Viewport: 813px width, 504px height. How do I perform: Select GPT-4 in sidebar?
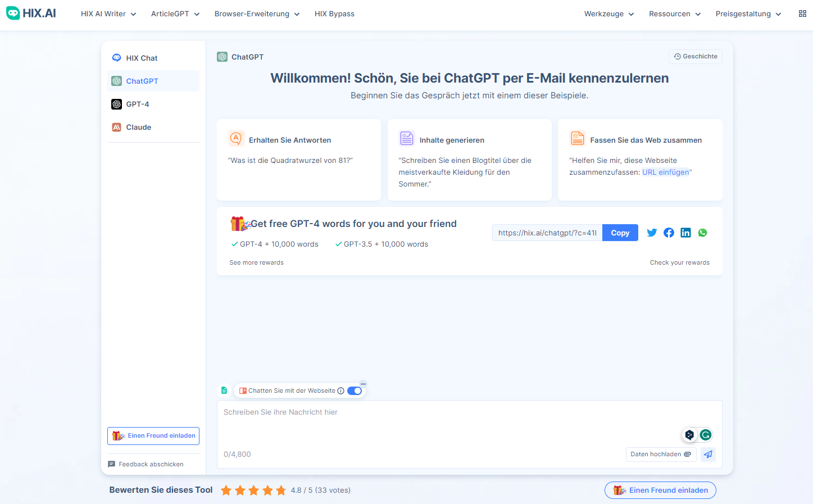click(x=153, y=104)
